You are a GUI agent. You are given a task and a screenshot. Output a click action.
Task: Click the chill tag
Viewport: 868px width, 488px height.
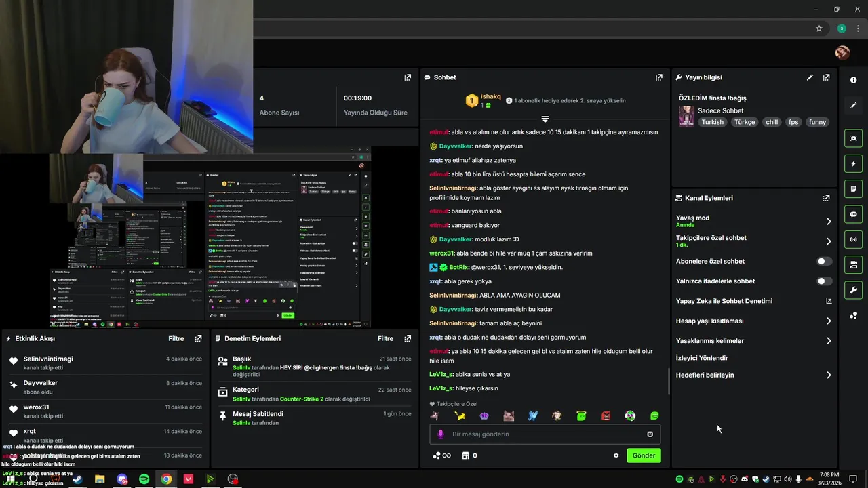772,122
